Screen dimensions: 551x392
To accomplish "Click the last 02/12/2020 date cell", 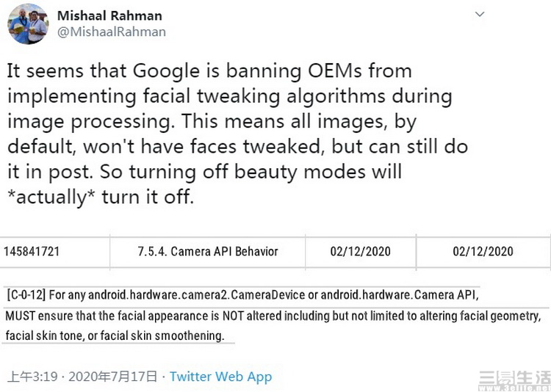I will (x=483, y=252).
